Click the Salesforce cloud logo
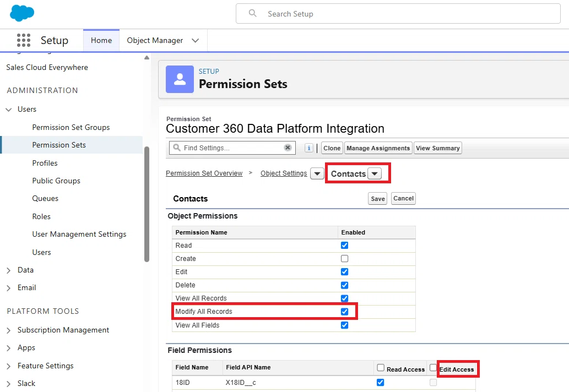Screen dimensions: 569x392 (x=22, y=13)
